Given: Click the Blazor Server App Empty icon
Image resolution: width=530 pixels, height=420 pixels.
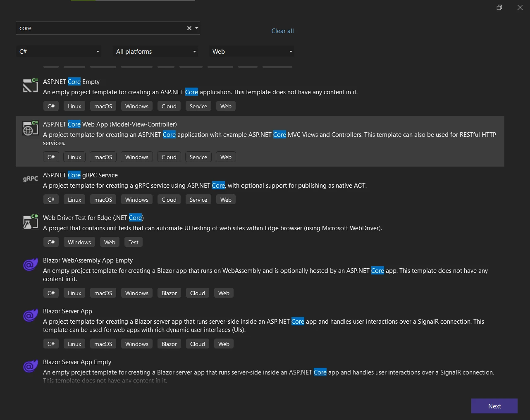Looking at the screenshot, I should 30,366.
